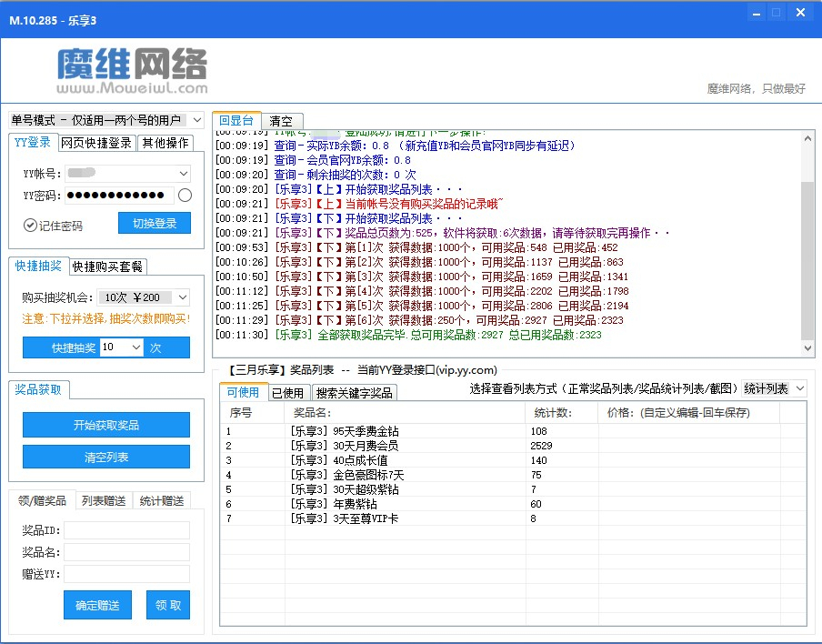Switch to the YY登录 tab
822x644 pixels.
(x=33, y=142)
